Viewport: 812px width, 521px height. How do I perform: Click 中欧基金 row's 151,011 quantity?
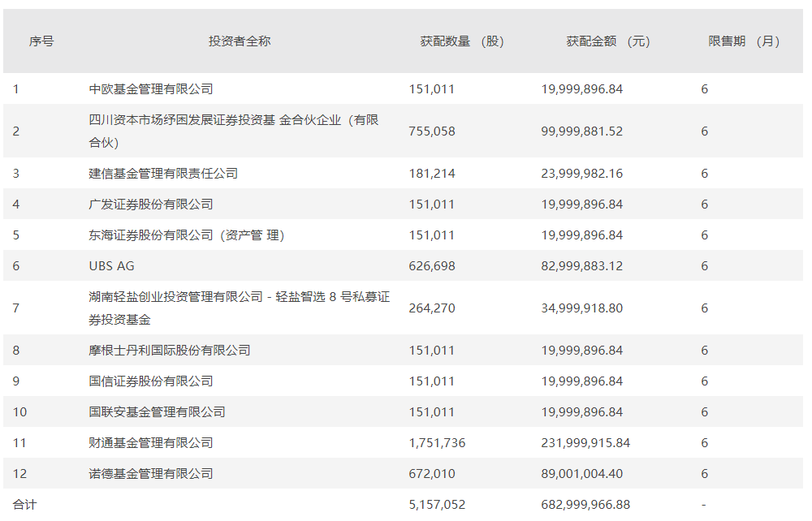(432, 89)
